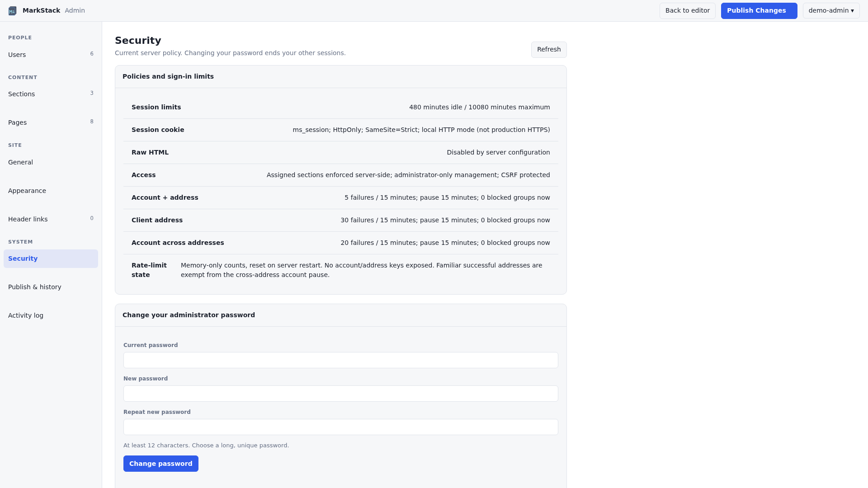Screen dimensions: 868x488
Task: Click the MarkStack logo icon
Action: (13, 11)
